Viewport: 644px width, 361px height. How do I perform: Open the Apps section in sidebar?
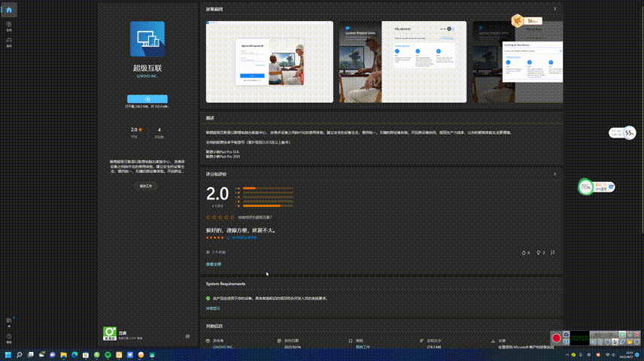pos(9,26)
